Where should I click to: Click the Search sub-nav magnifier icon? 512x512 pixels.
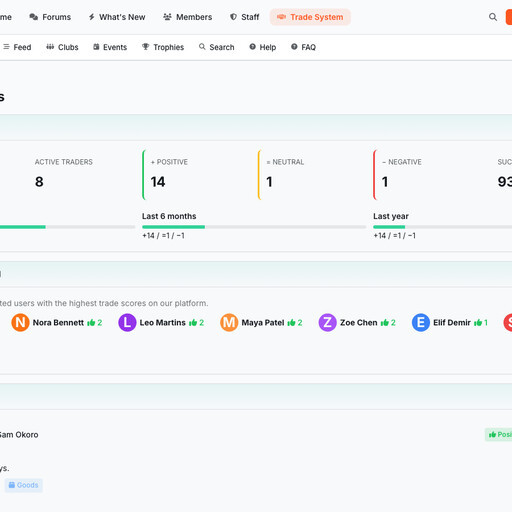coord(202,47)
